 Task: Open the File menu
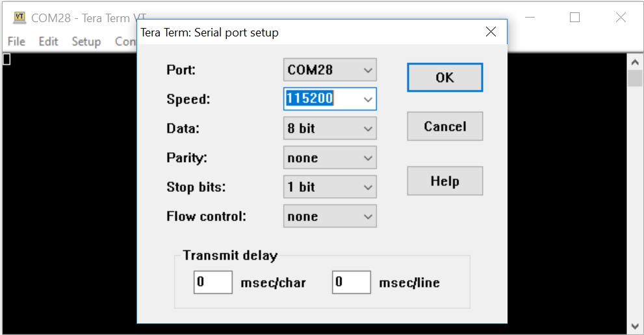(x=16, y=41)
